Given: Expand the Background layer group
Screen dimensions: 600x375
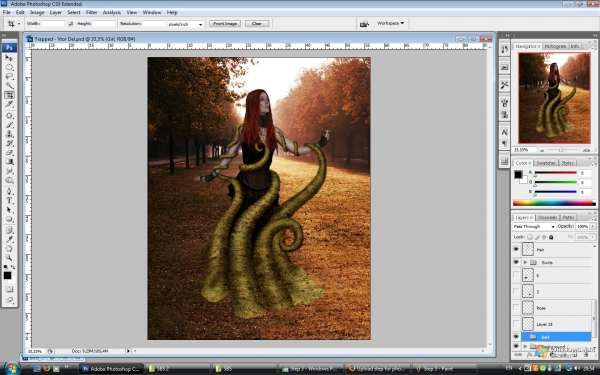Looking at the screenshot, I should click(525, 346).
